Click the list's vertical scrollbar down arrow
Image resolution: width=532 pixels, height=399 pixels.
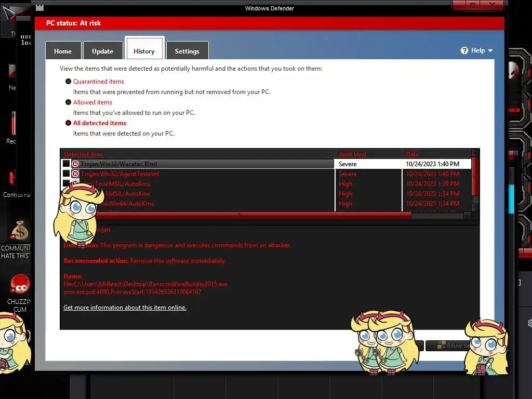475,207
